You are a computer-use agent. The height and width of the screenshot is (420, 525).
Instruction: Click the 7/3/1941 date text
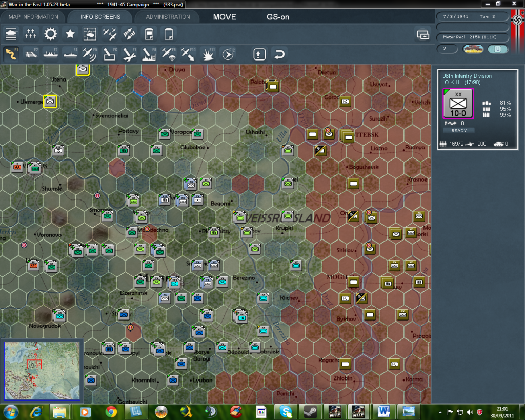[x=455, y=16]
